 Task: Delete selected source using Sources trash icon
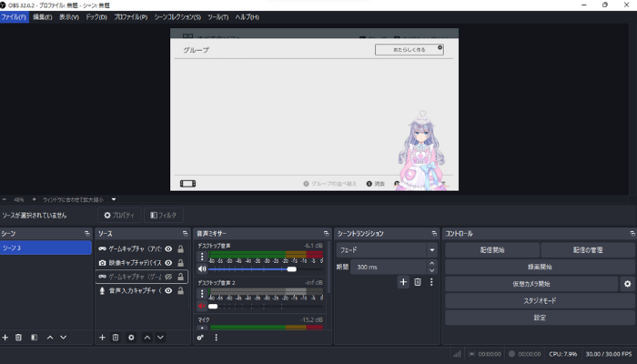point(116,338)
